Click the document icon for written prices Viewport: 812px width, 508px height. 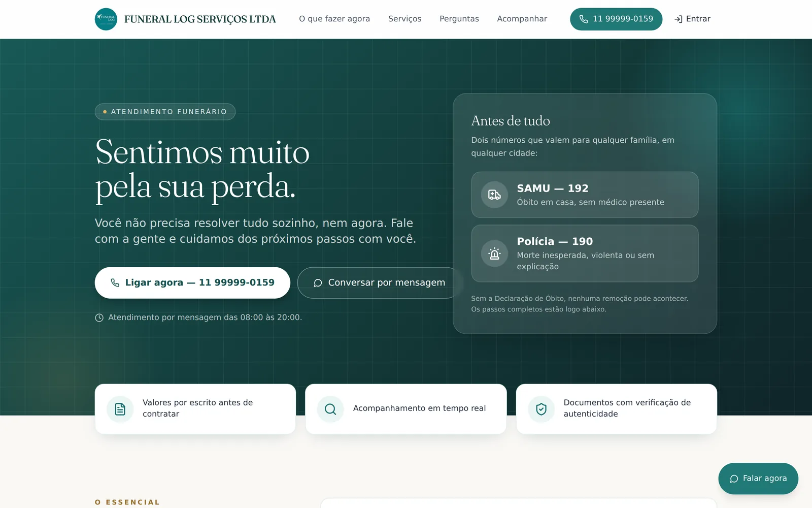coord(120,409)
